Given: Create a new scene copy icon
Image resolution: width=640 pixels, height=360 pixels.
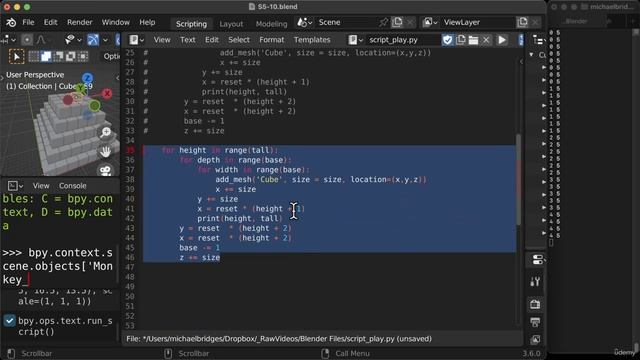Looking at the screenshot, I should pos(397,22).
